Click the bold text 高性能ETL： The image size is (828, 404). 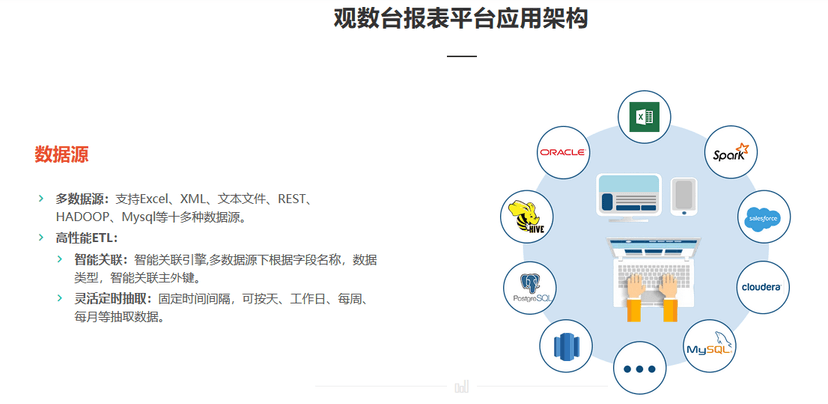click(x=87, y=238)
